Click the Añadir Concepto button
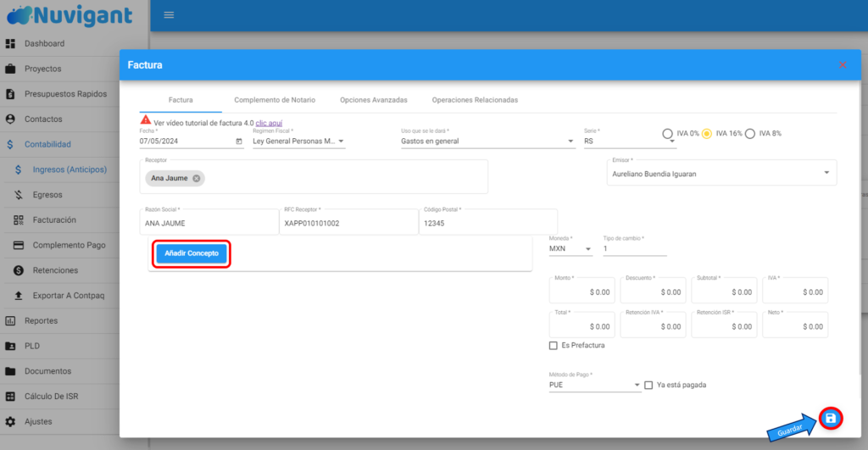 pos(192,253)
